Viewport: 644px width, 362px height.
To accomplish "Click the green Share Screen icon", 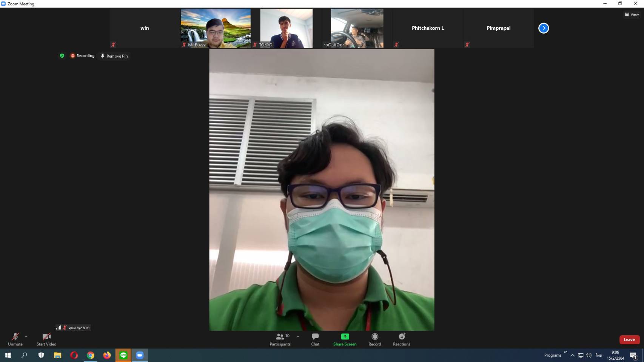I will click(x=345, y=336).
